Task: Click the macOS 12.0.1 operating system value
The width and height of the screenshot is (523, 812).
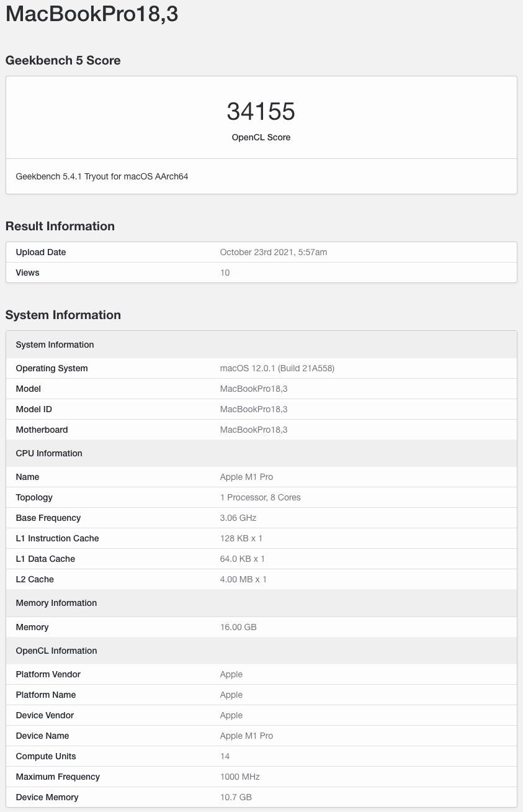Action: coord(277,368)
